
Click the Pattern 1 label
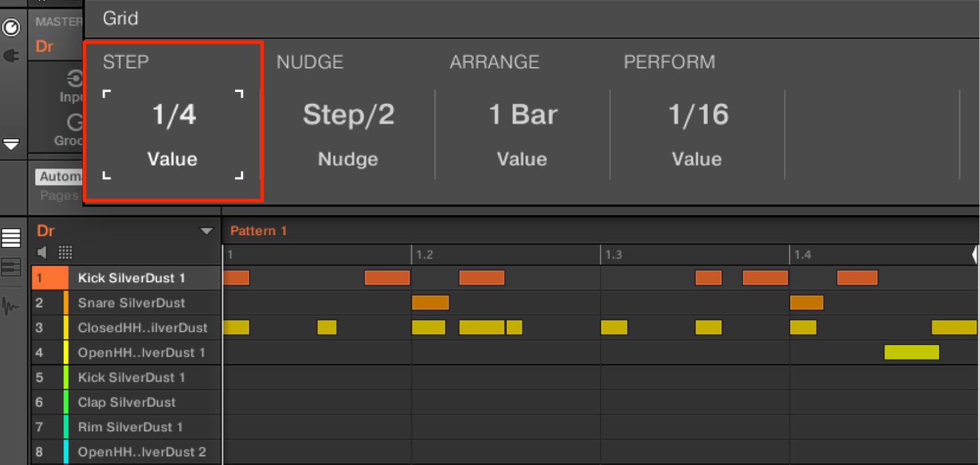click(x=258, y=231)
